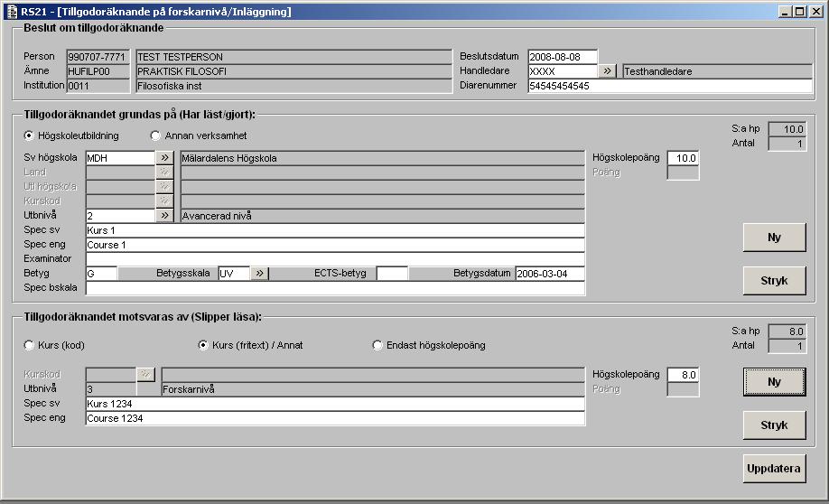Click Handledare field containing XXXX
829x504 pixels.
click(x=563, y=70)
